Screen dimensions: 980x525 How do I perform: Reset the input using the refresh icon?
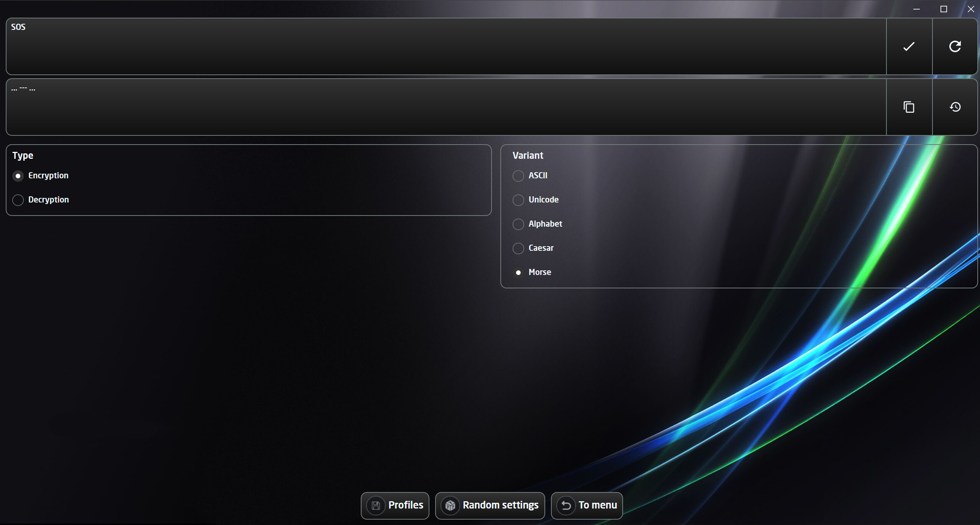tap(955, 46)
